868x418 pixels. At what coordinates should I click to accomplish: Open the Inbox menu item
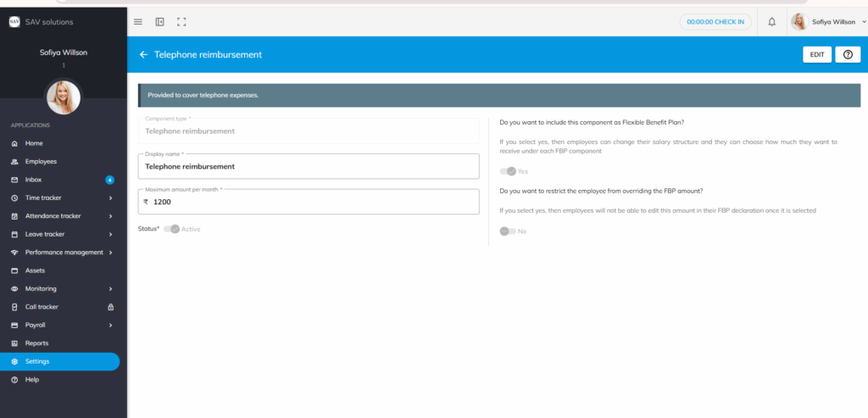click(x=60, y=180)
